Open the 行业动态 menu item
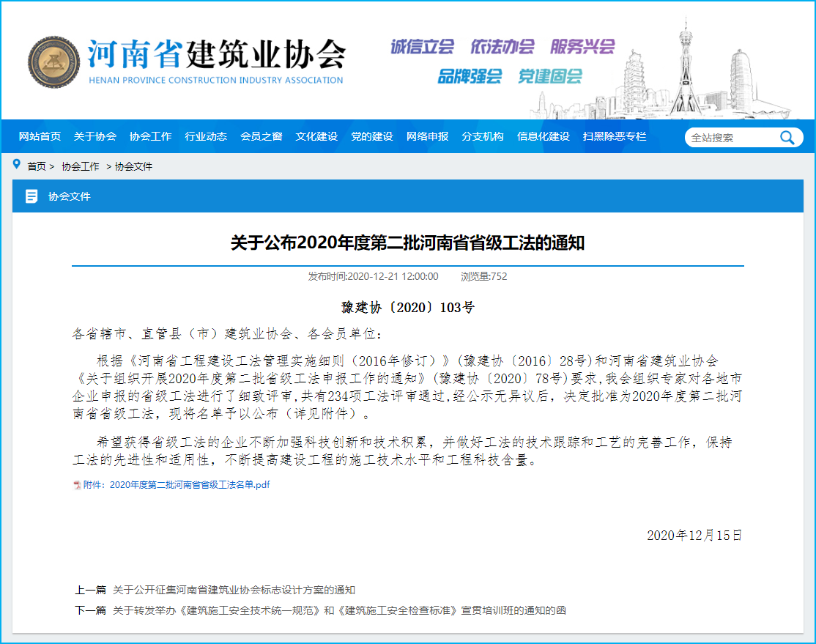Screen dimensions: 816x644 (206, 137)
